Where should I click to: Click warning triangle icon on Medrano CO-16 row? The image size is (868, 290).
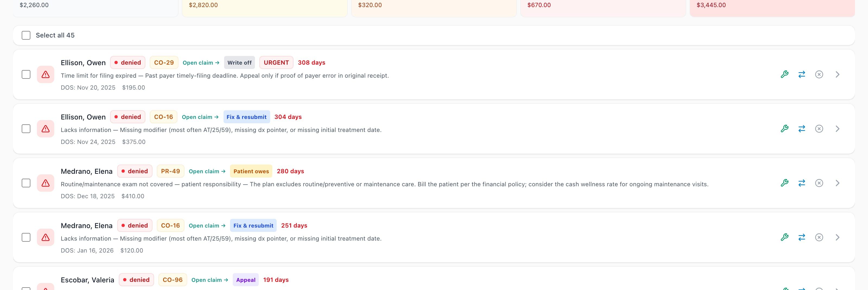point(46,237)
